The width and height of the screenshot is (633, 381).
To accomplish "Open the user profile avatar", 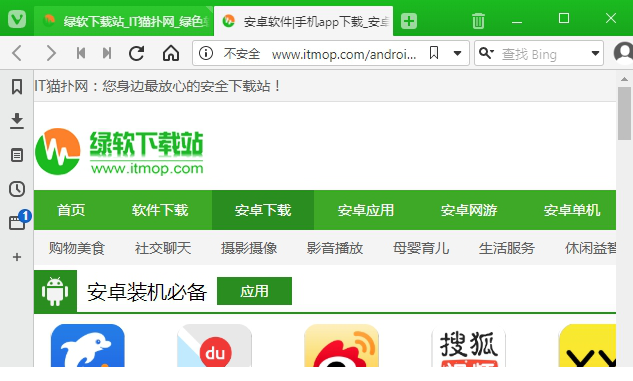I will [624, 53].
